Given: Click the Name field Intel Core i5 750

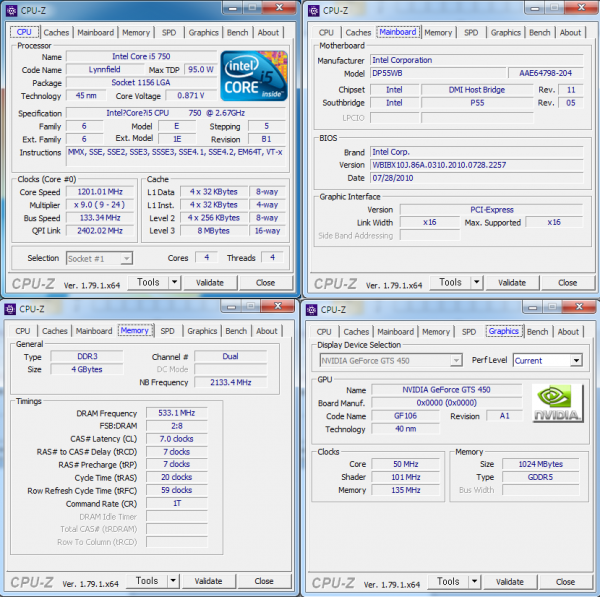Looking at the screenshot, I should click(141, 57).
